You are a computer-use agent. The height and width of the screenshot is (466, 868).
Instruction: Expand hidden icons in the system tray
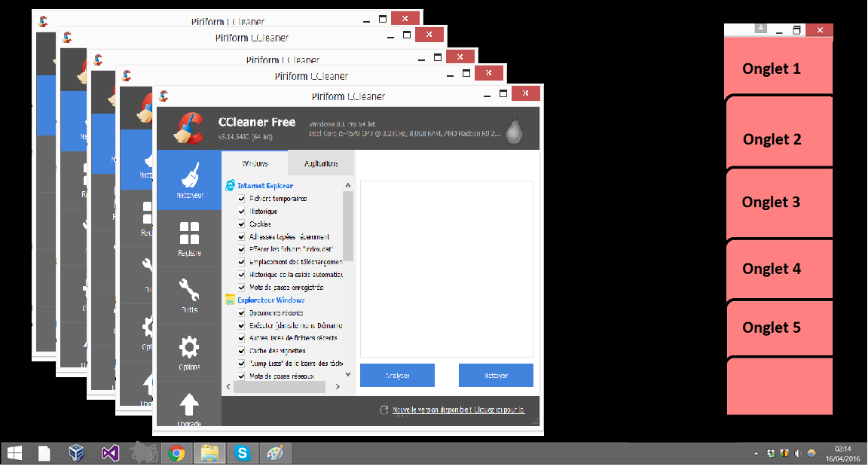(756, 452)
